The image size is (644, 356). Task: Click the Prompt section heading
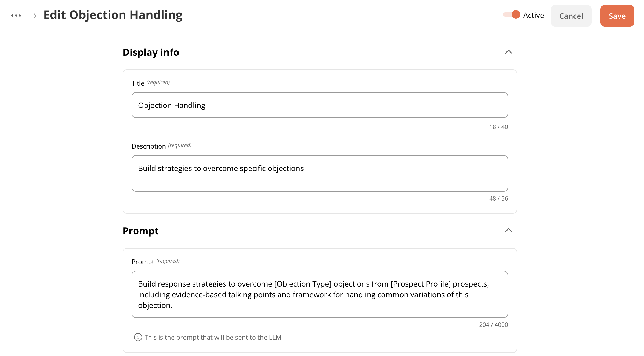[140, 231]
